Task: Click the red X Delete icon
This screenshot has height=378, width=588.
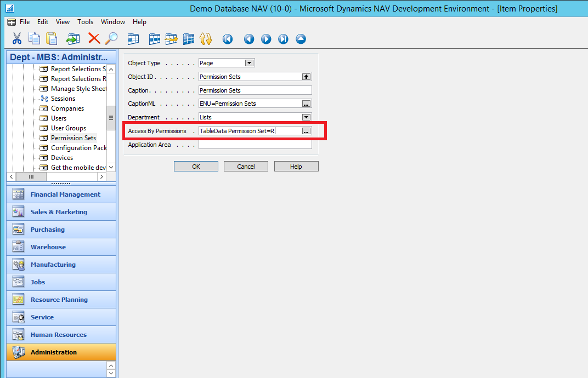Action: 94,39
